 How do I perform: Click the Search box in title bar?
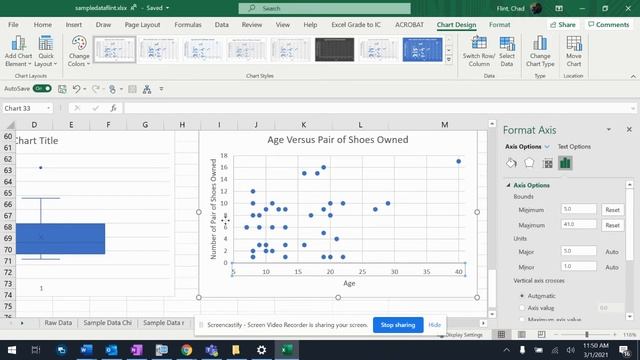(324, 8)
